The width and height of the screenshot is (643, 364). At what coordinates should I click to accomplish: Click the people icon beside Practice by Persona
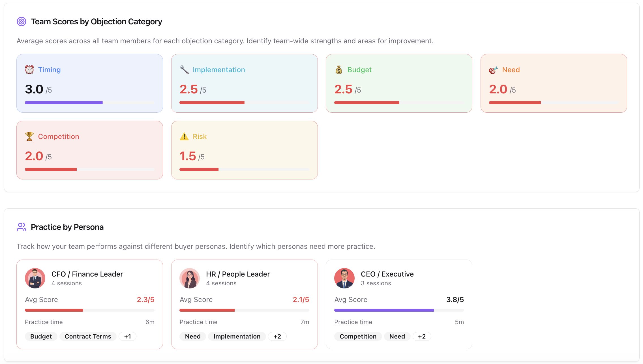pyautogui.click(x=22, y=227)
